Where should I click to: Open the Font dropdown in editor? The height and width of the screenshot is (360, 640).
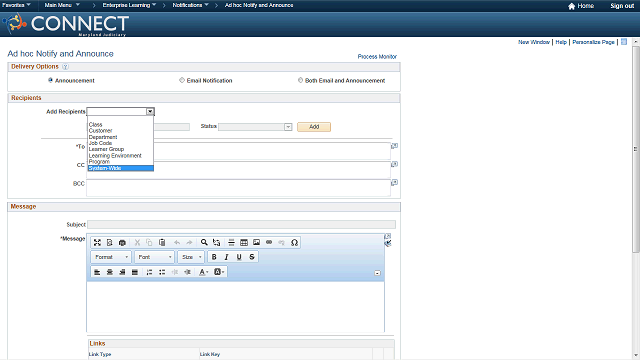click(x=155, y=257)
